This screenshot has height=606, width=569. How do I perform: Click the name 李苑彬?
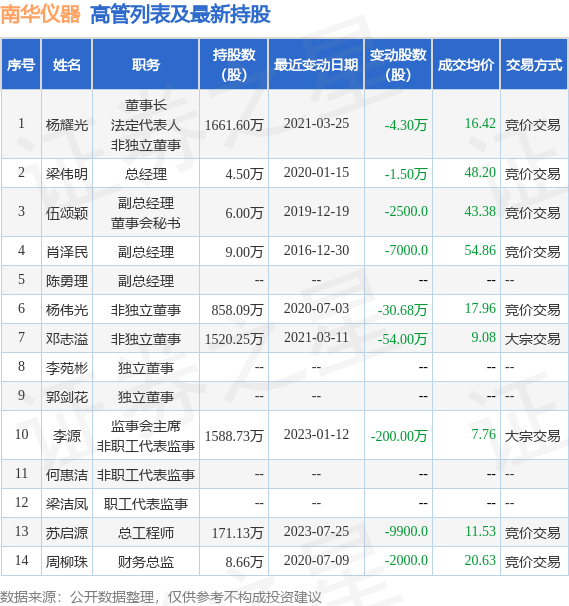coord(67,368)
